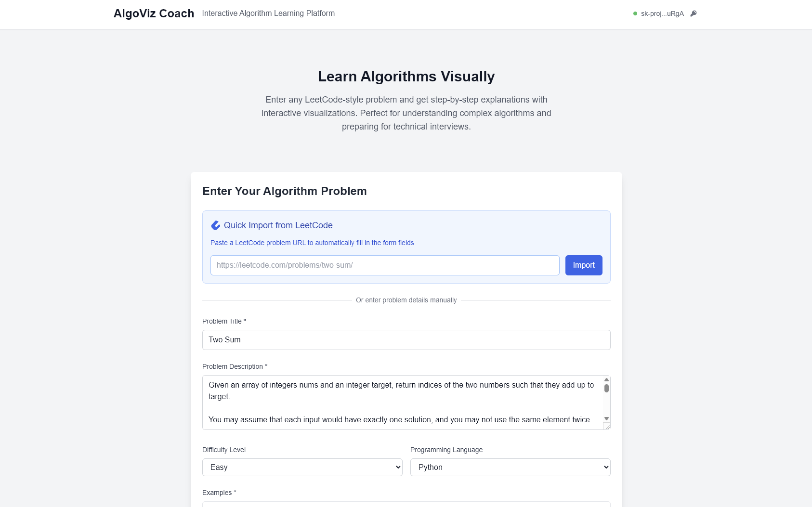
Task: Click the Programming Language label
Action: coord(446,450)
